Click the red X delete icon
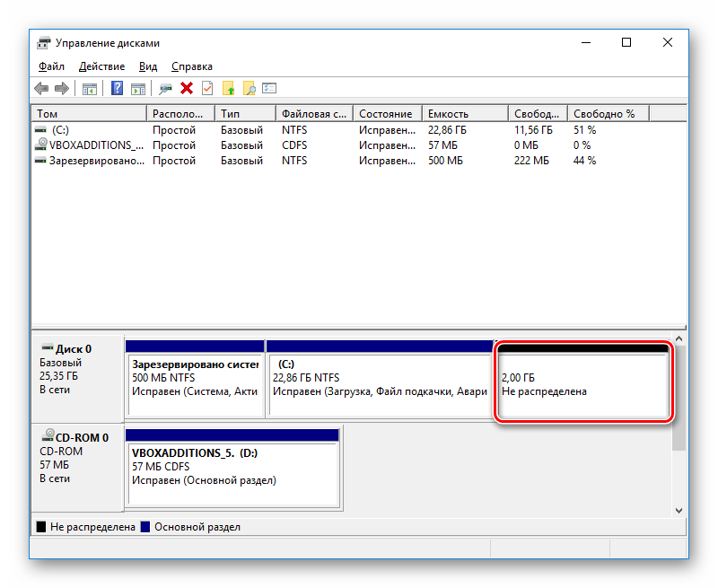This screenshot has height=588, width=718. [187, 88]
